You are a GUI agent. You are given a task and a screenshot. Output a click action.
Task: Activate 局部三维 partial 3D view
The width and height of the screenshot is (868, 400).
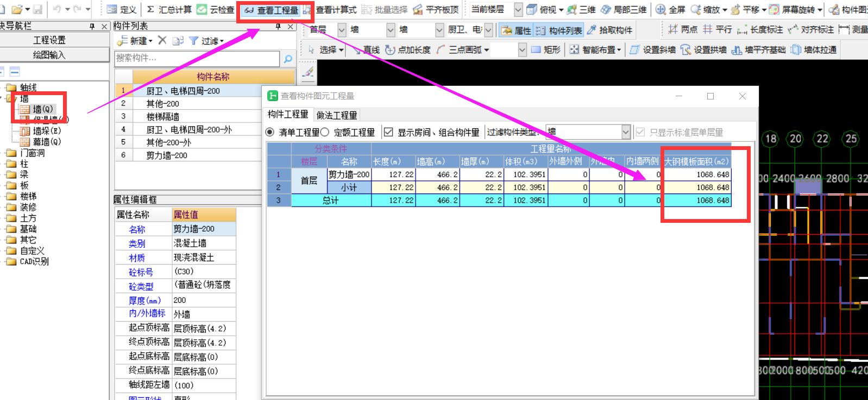pos(624,9)
